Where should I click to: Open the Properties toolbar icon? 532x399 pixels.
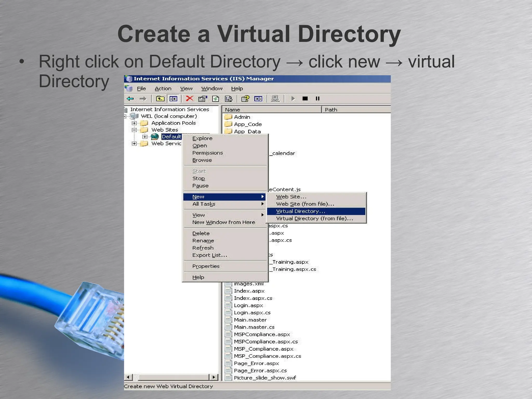pyautogui.click(x=203, y=99)
